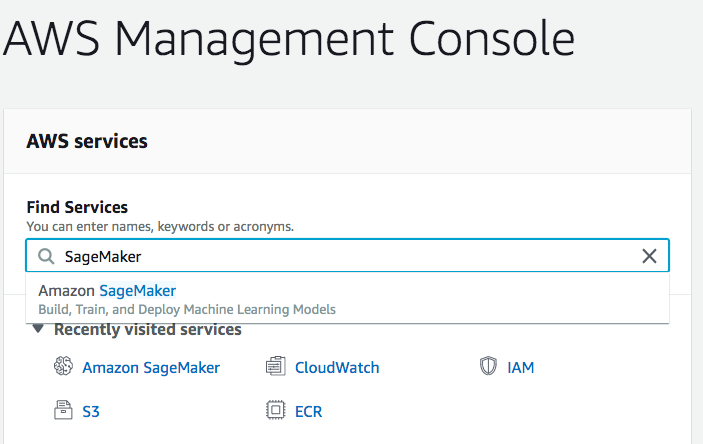Click the S3 bucket icon
703x444 pixels.
(63, 410)
